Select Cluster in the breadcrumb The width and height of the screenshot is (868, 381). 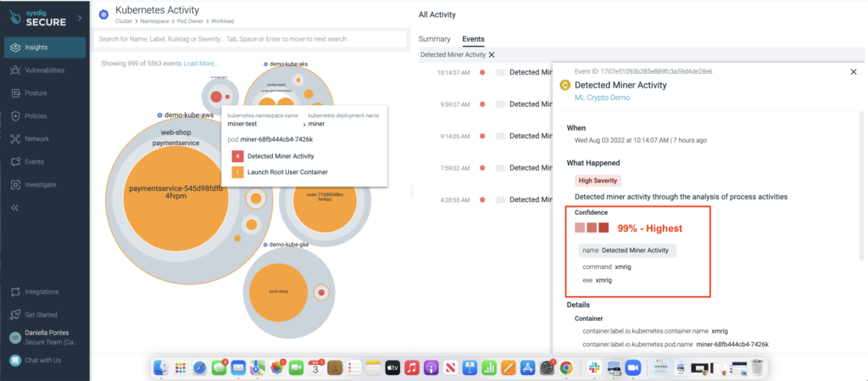pyautogui.click(x=124, y=21)
